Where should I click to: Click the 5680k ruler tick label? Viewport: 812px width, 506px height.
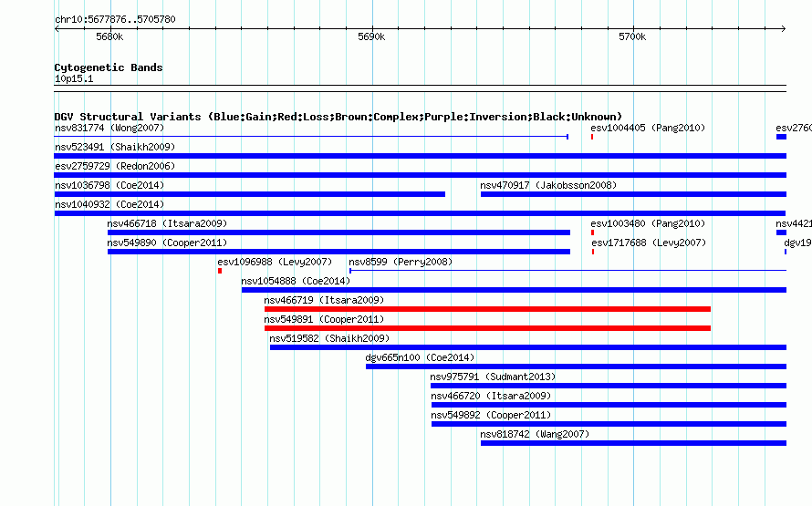tap(109, 36)
